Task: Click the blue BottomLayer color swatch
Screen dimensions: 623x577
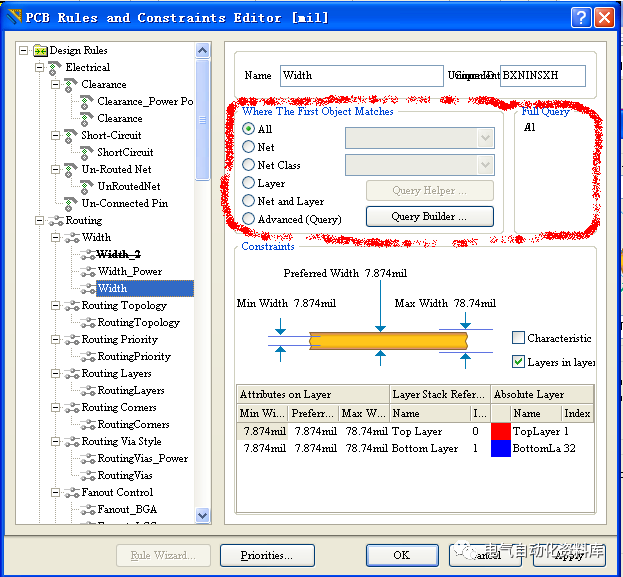Action: (501, 448)
